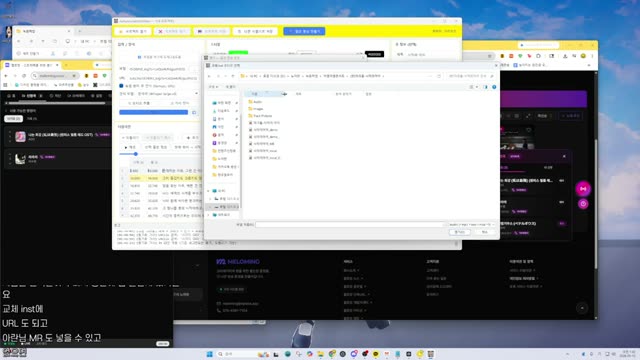
Task: Go forward in the file dialog
Action: (218, 76)
